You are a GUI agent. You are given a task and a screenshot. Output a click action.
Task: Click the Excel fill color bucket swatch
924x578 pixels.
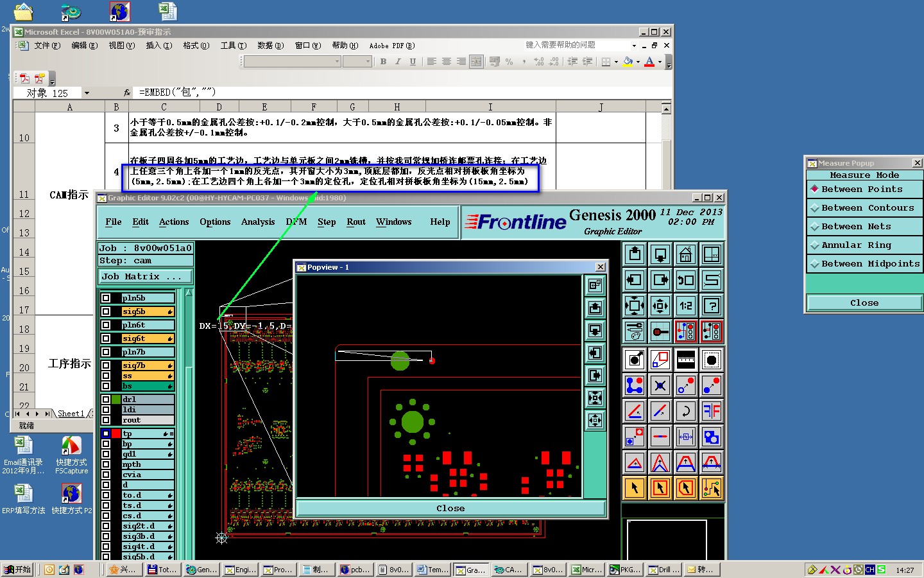pos(628,62)
